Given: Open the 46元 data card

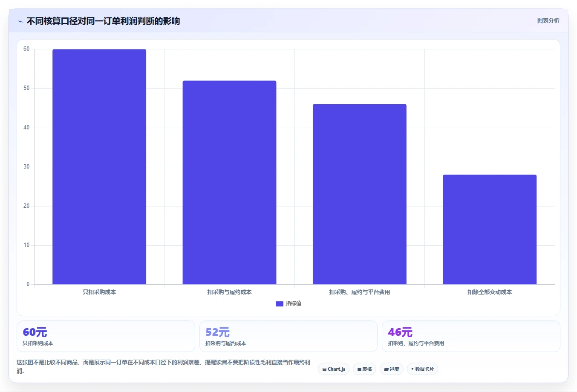Looking at the screenshot, I should click(471, 336).
